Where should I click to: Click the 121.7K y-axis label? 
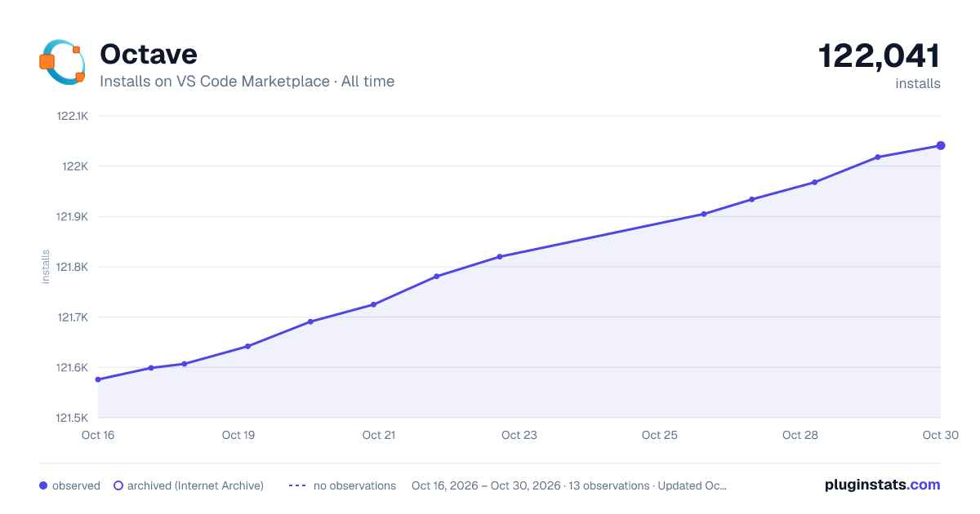[x=72, y=317]
